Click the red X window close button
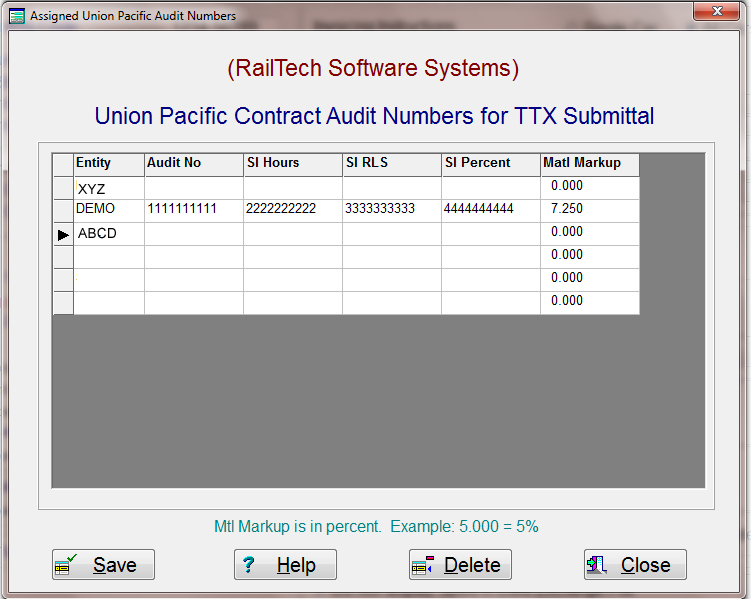The width and height of the screenshot is (751, 599). (717, 11)
